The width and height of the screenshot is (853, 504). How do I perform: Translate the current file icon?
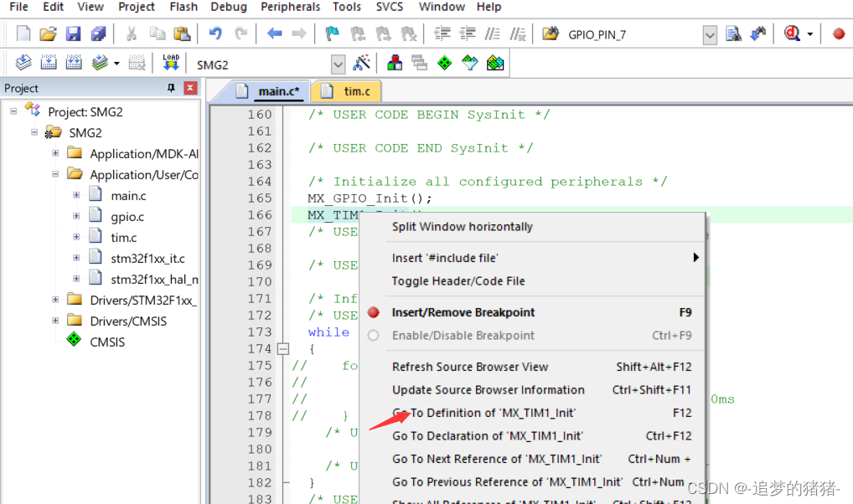point(23,63)
